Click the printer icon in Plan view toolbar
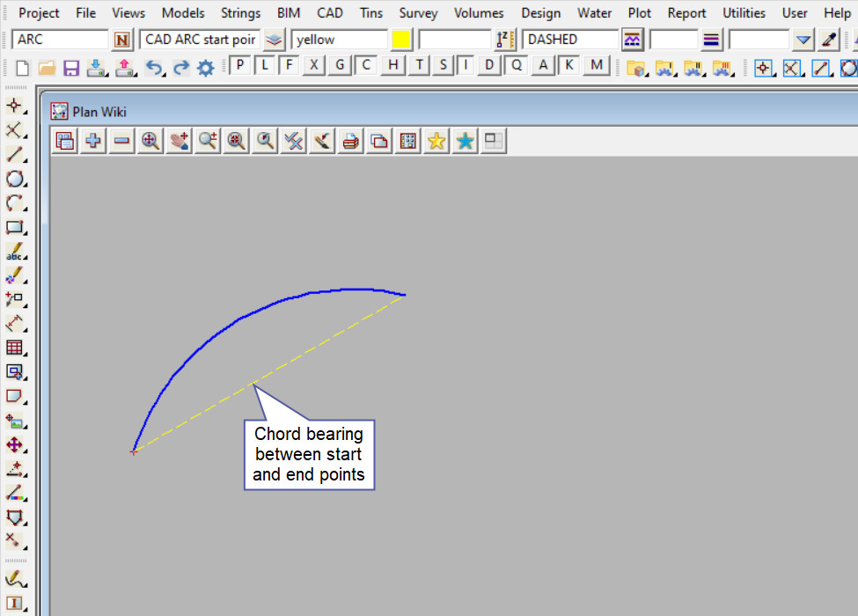858x616 pixels. click(x=350, y=141)
